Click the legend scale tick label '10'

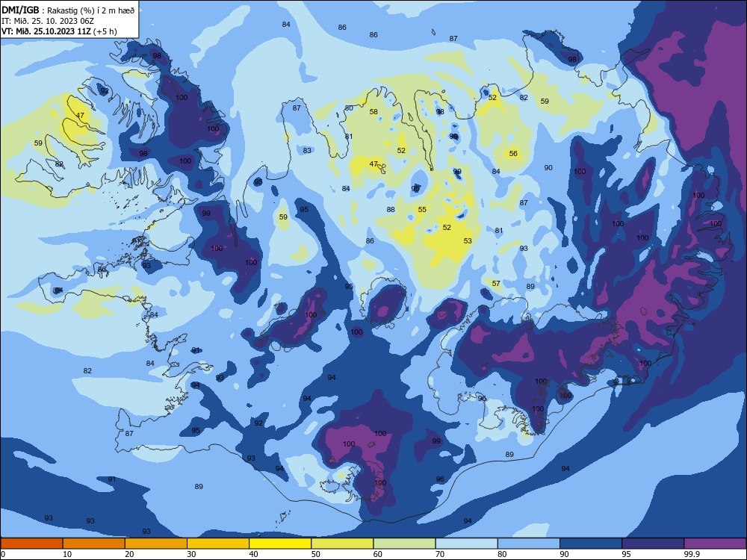67,554
